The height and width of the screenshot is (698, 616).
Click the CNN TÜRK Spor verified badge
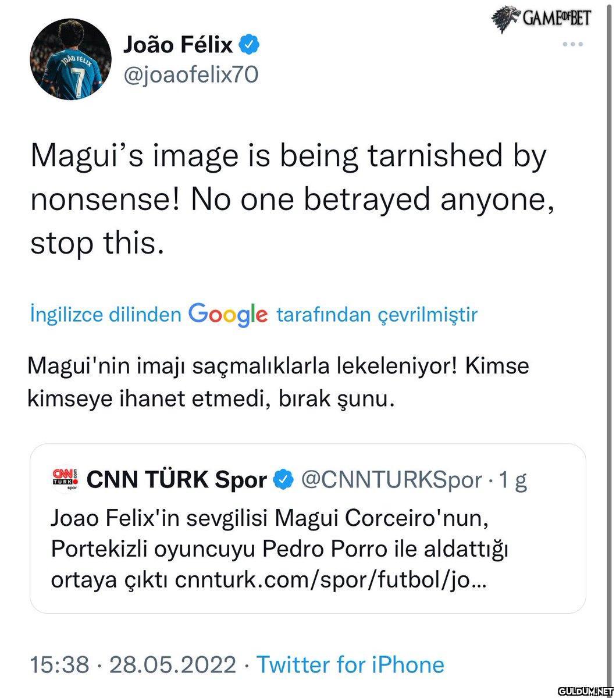pos(284,480)
